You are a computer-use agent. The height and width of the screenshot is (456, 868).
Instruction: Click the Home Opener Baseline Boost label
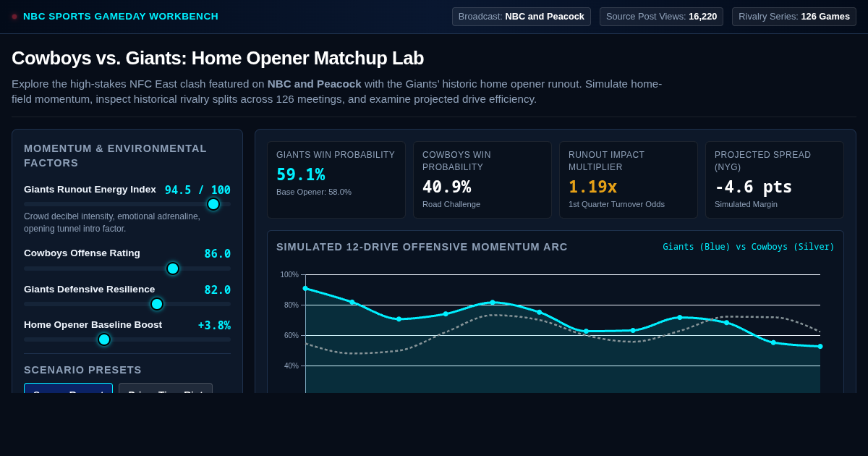point(93,324)
